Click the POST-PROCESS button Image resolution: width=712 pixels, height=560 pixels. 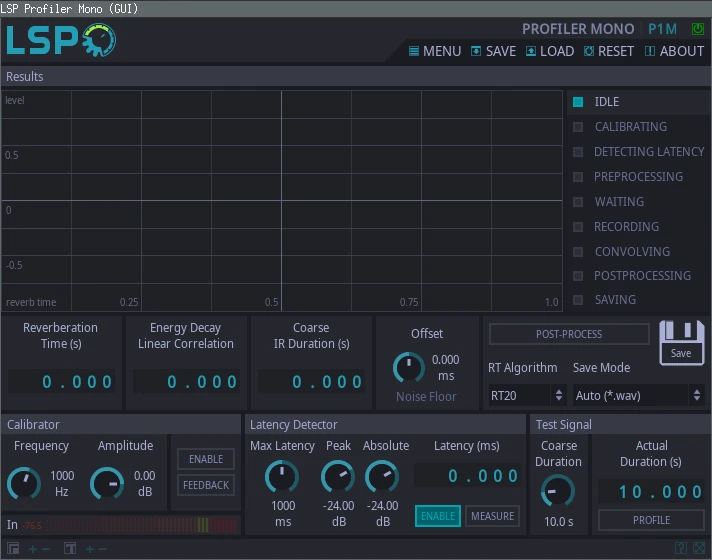tap(569, 334)
